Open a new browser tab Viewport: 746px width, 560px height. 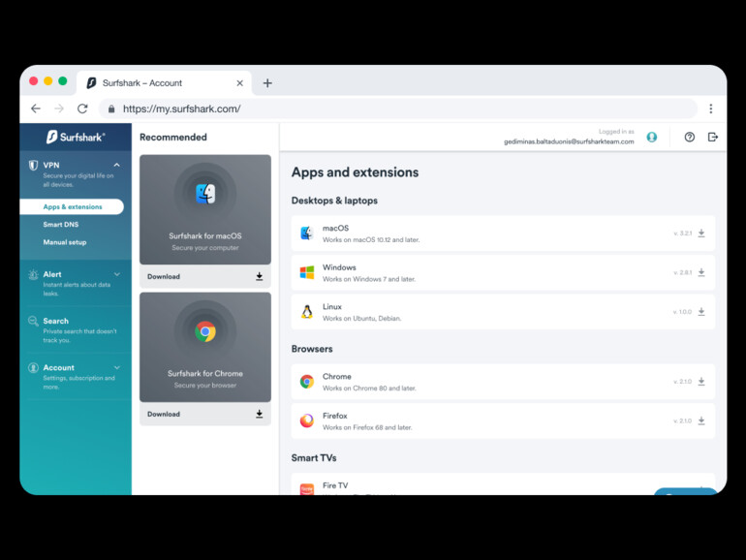(x=267, y=83)
